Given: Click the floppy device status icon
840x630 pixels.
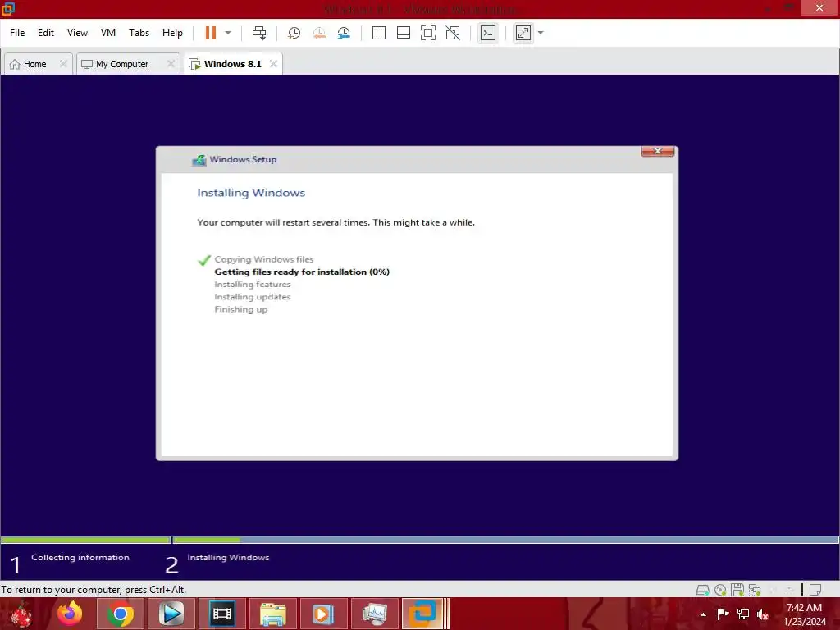Looking at the screenshot, I should point(737,590).
